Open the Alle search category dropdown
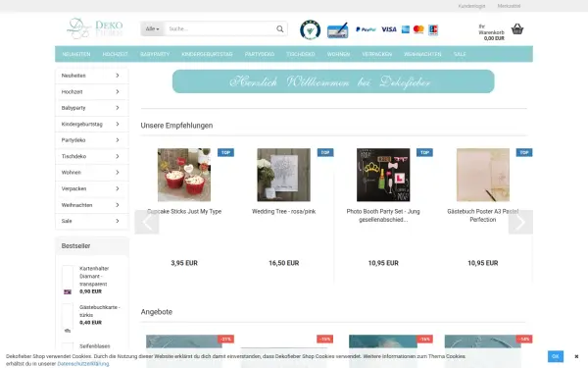This screenshot has width=588, height=368. (x=152, y=28)
